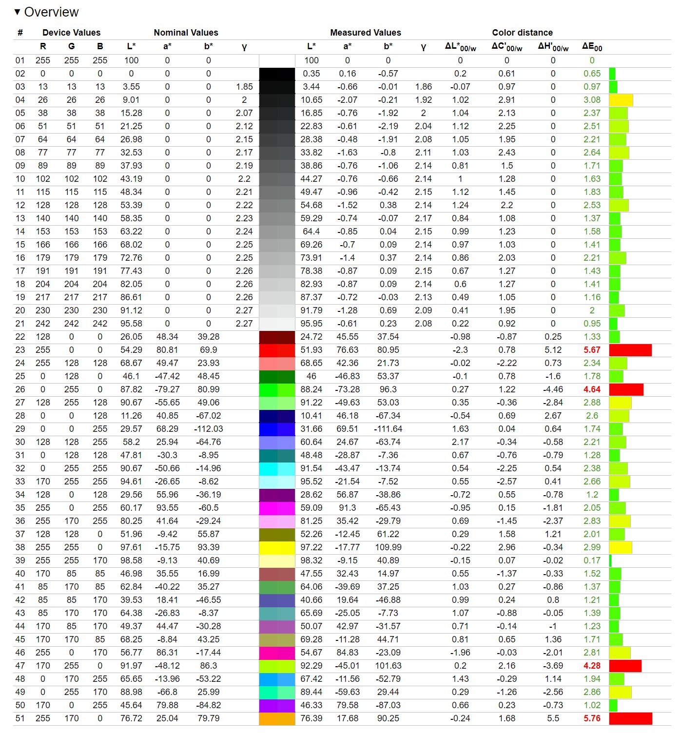This screenshot has width=700, height=733.
Task: Click the navy swatch in row 28
Action: point(277,416)
